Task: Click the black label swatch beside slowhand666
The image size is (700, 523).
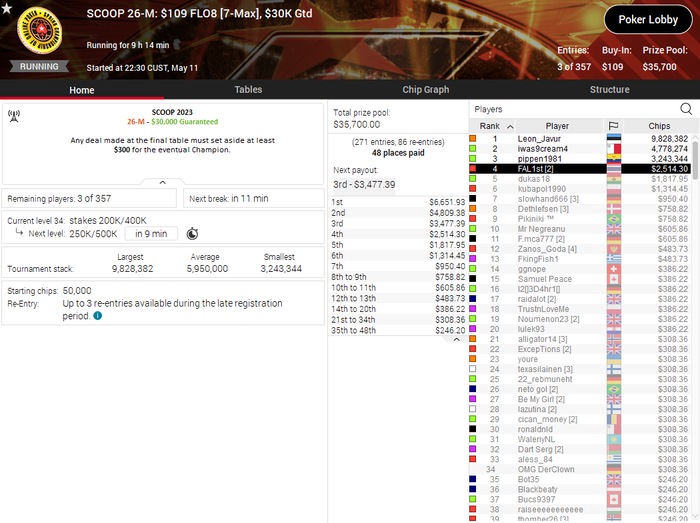Action: tap(472, 199)
